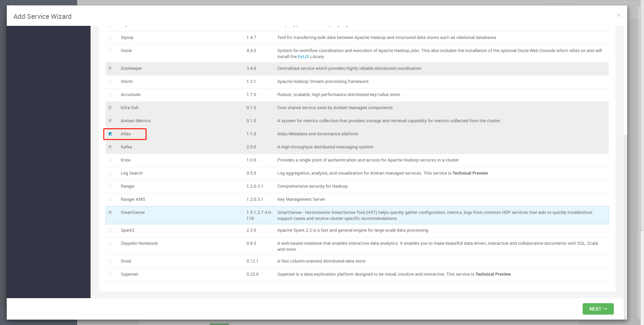
Task: Click the Druid version 0.12.1 cell
Action: tap(252, 261)
